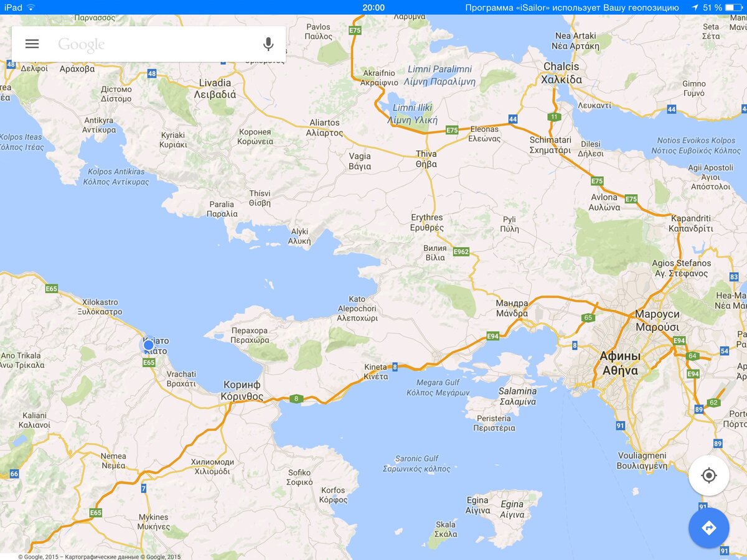The height and width of the screenshot is (560, 747).
Task: Tap the Wi-Fi icon in status bar
Action: click(31, 7)
